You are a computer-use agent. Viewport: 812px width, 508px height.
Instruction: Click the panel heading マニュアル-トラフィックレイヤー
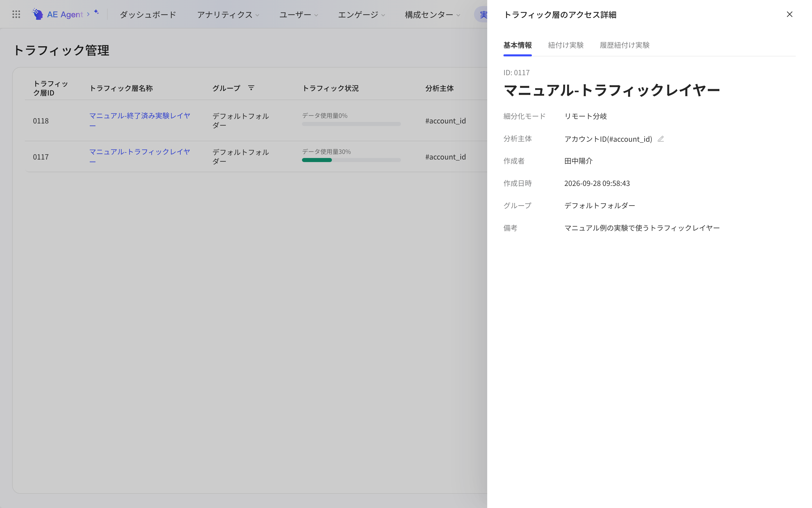[x=612, y=90]
